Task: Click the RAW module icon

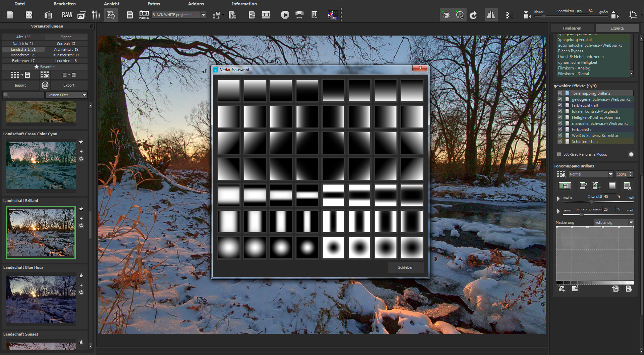Action: coord(67,15)
